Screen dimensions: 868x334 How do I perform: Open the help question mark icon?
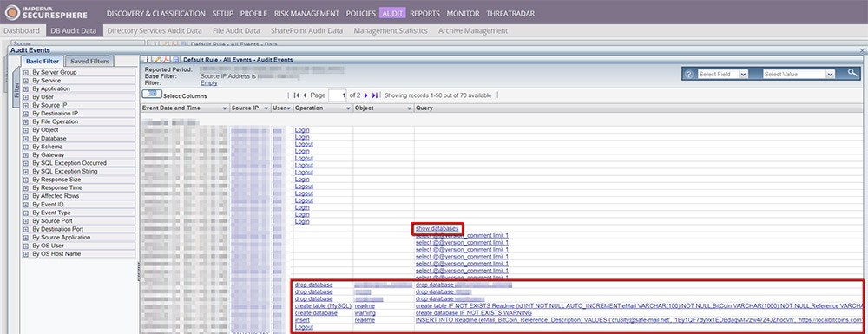point(689,74)
